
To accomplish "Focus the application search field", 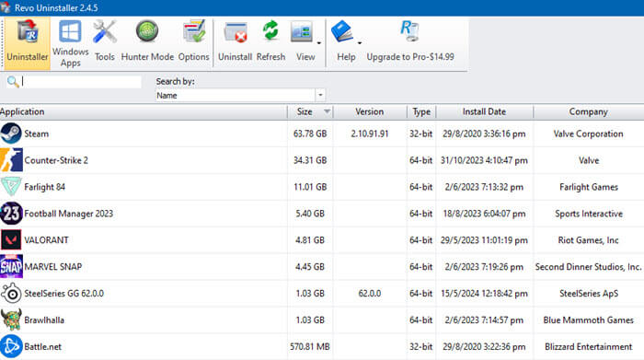I will click(81, 82).
